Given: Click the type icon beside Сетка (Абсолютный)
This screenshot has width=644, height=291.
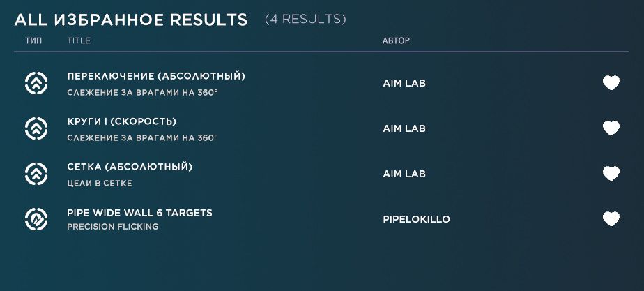Looking at the screenshot, I should (x=36, y=174).
